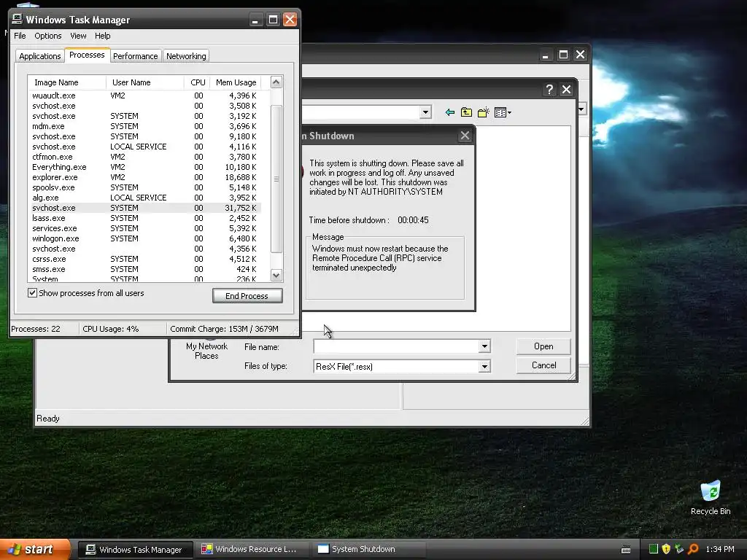Click the Safely Remove Hardware tray icon
The width and height of the screenshot is (747, 560).
click(679, 549)
